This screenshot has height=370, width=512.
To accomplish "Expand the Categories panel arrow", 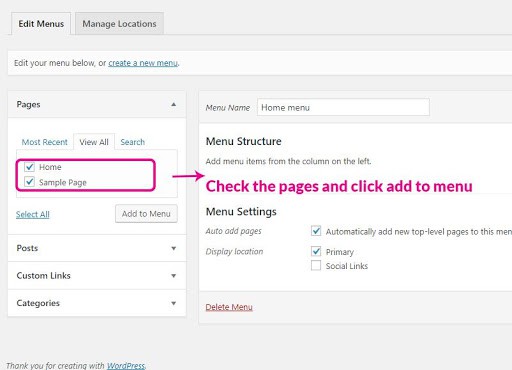I will pos(174,303).
